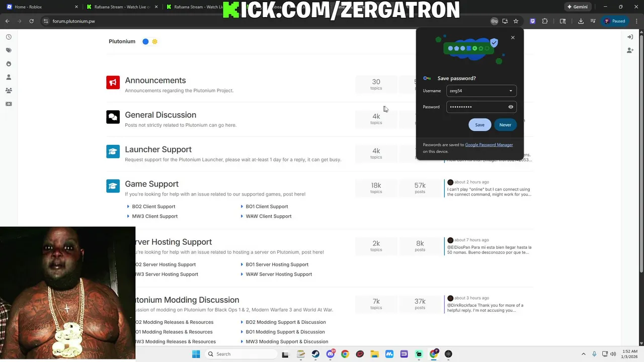This screenshot has height=362, width=644.
Task: Show hidden icons chevron in system tray
Action: tap(583, 354)
